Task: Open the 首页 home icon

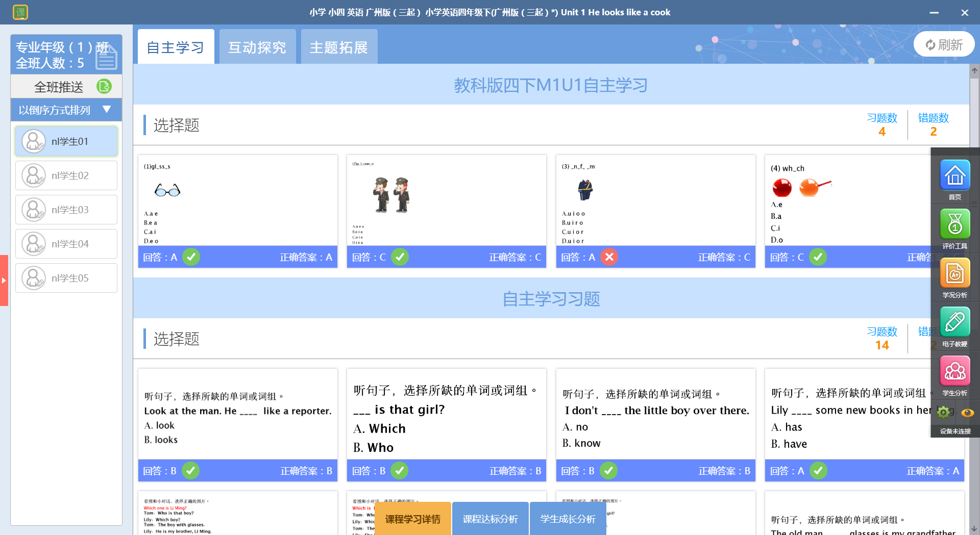Action: (x=954, y=176)
